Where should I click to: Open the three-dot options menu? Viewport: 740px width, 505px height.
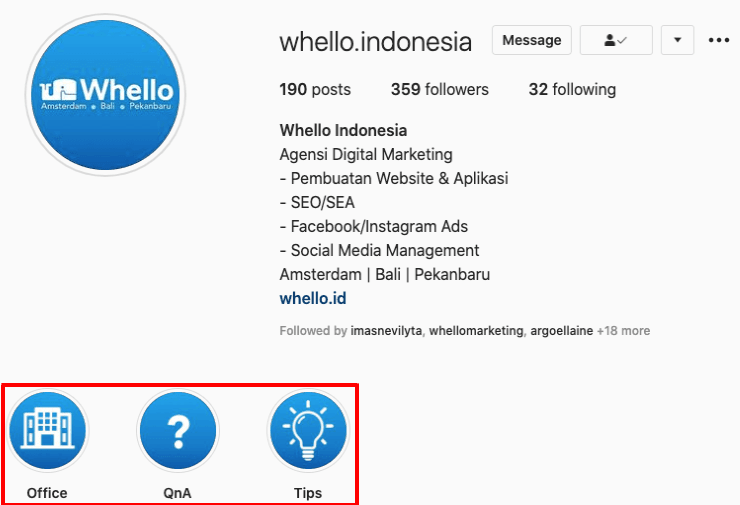(x=719, y=40)
